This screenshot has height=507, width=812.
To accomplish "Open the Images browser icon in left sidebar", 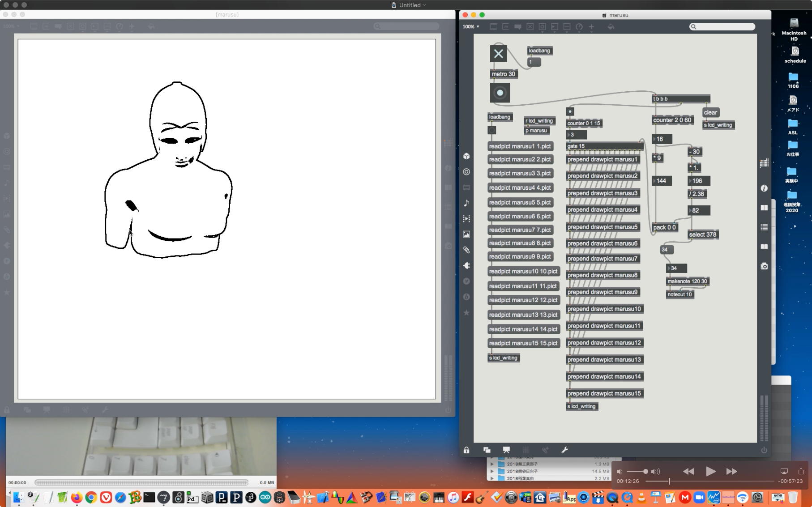I will coord(466,234).
